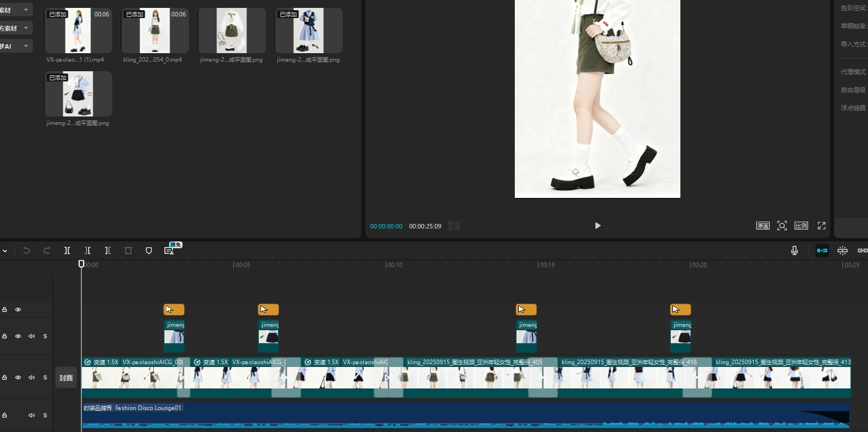Mute the Fashion Disco Lounge01 audio track
Image resolution: width=868 pixels, height=432 pixels.
pos(32,416)
